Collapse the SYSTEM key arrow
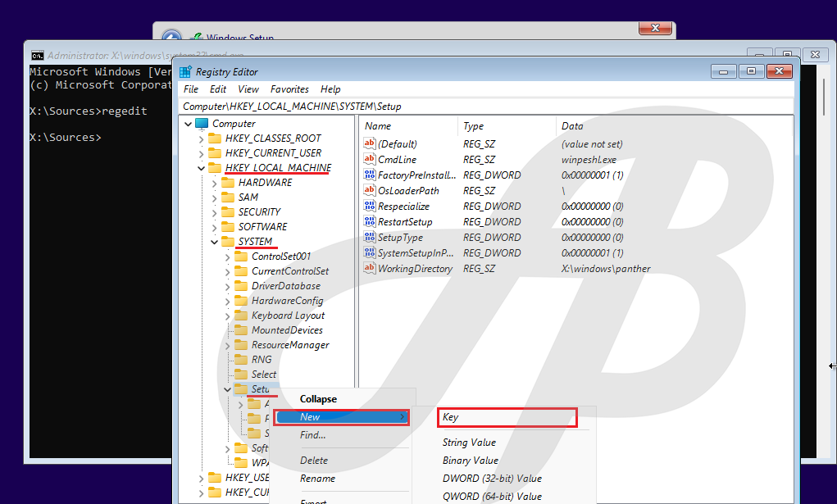This screenshot has height=504, width=837. click(215, 242)
